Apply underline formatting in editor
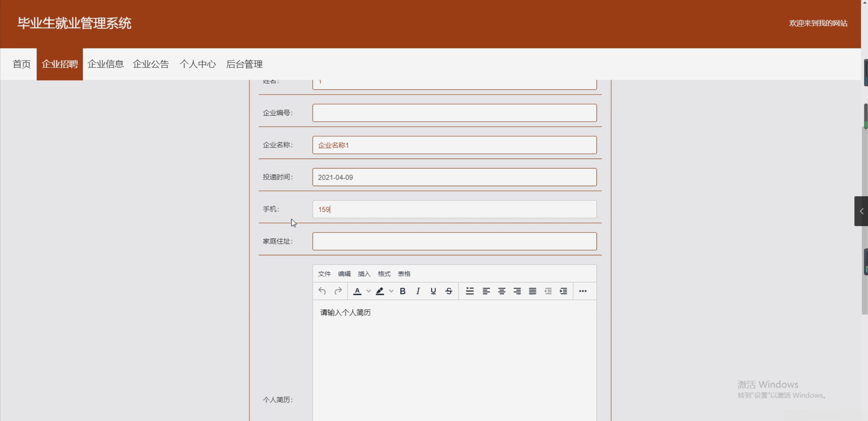868x421 pixels. coord(433,291)
